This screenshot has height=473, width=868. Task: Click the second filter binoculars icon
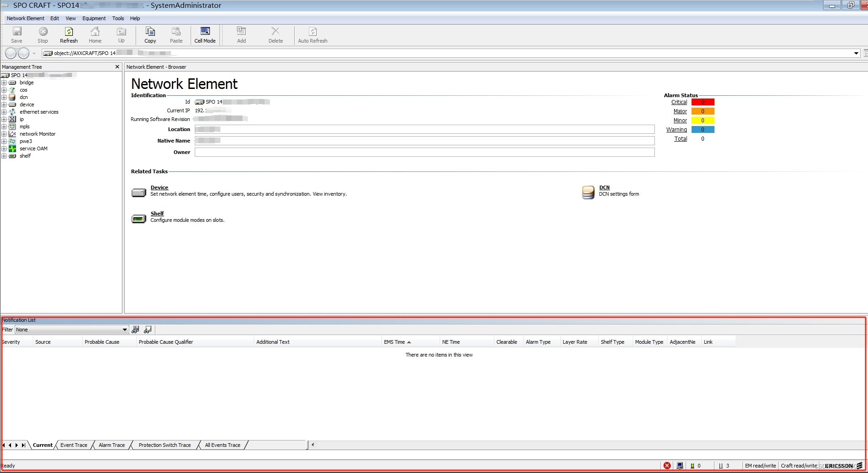(x=148, y=330)
